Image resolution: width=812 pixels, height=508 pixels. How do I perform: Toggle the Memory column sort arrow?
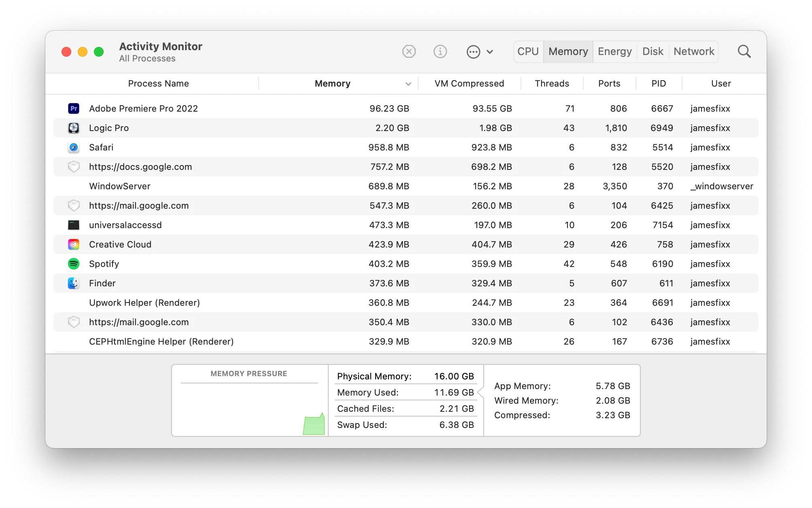tap(408, 84)
